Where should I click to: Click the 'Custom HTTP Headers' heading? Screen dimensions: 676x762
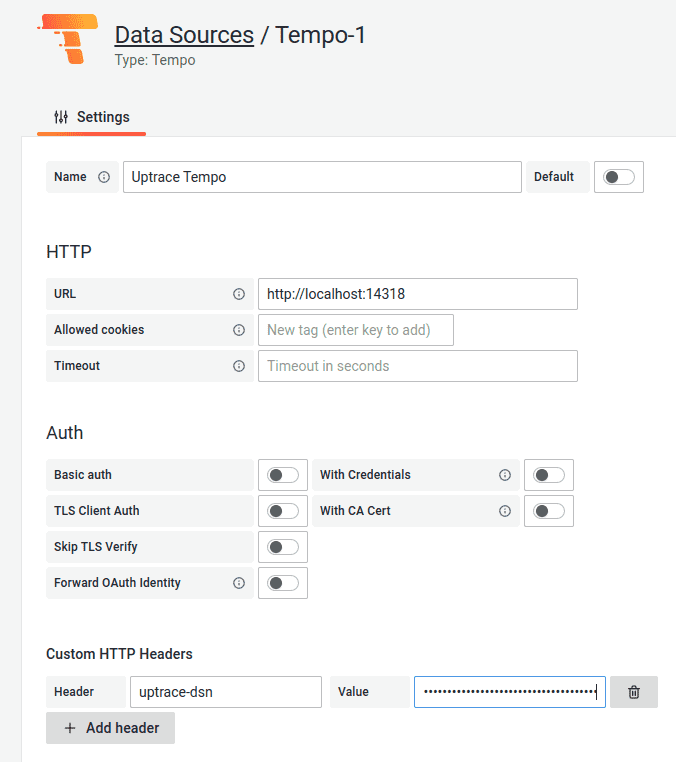pos(119,654)
